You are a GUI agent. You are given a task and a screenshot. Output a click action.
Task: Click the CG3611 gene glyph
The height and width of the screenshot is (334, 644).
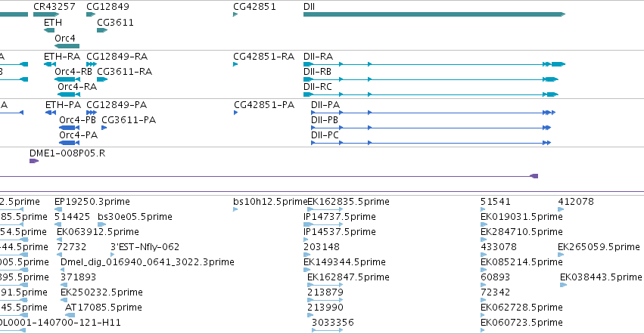coord(102,30)
